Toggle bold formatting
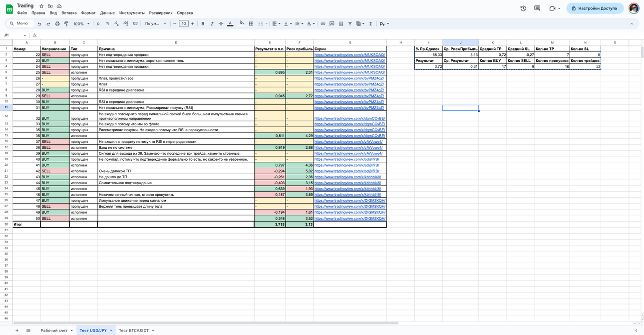The width and height of the screenshot is (644, 335). coord(203,23)
